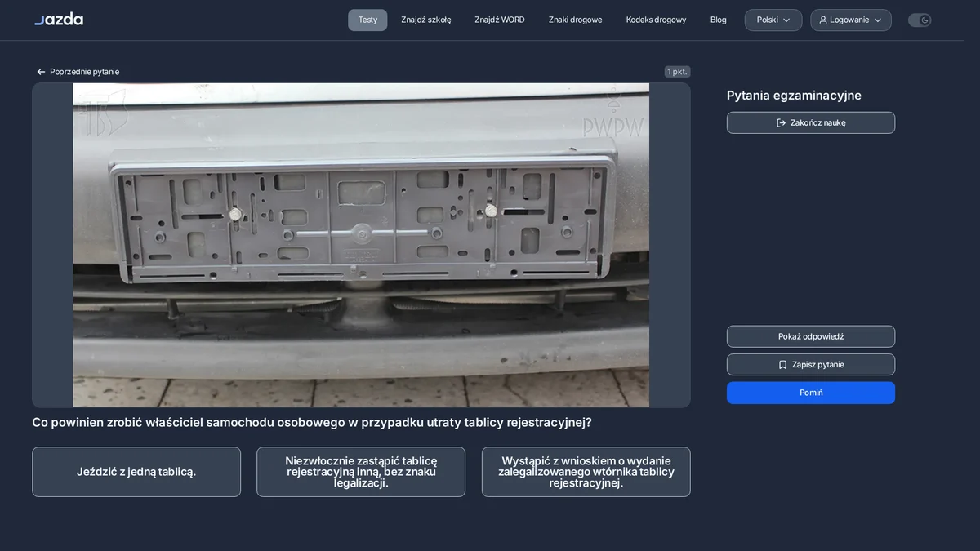Screen dimensions: 980x551
Task: Click the question text about utraty tablicy
Action: (312, 422)
